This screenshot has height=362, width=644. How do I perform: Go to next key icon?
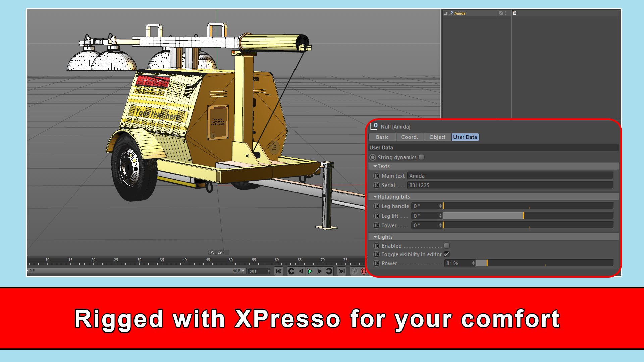[x=329, y=271]
